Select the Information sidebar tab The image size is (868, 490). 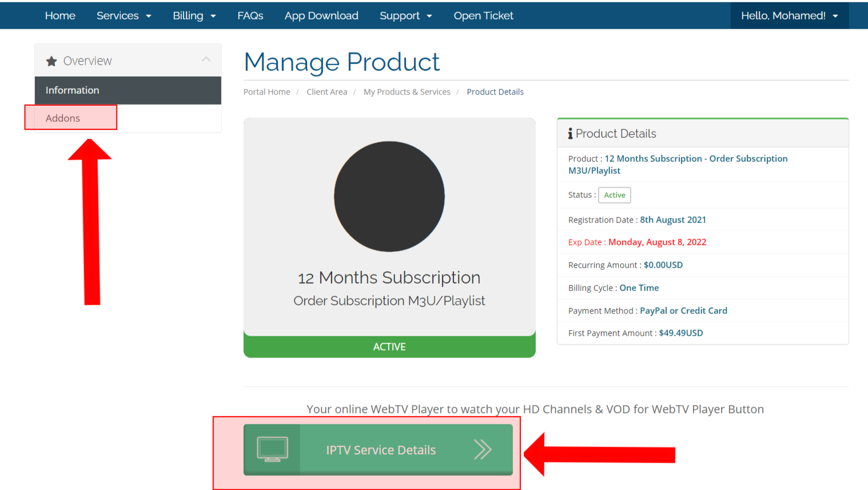coord(128,90)
